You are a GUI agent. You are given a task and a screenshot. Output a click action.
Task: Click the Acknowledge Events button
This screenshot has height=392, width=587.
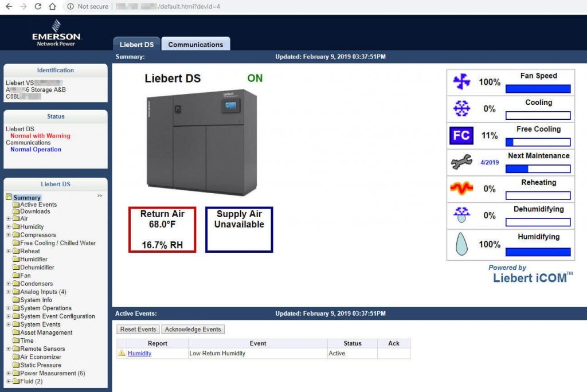[193, 329]
